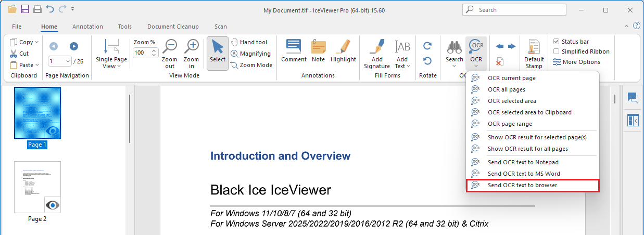Switch to the Scan tab
644x235 pixels.
(x=221, y=27)
